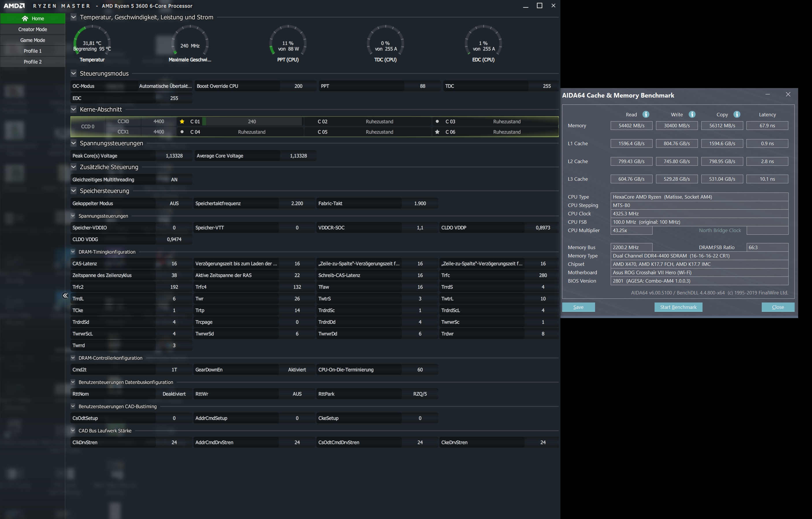Click the Start Benchmark button

[678, 307]
